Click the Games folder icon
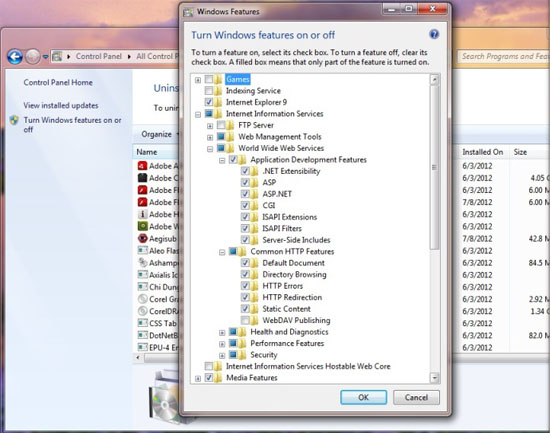 pyautogui.click(x=218, y=80)
